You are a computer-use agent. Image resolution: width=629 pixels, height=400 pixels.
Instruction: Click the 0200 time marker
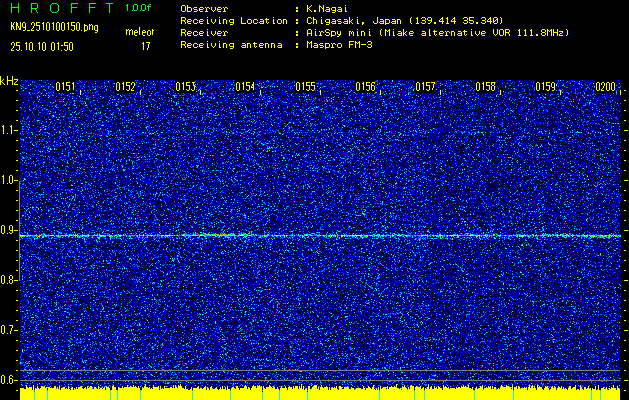(x=605, y=87)
